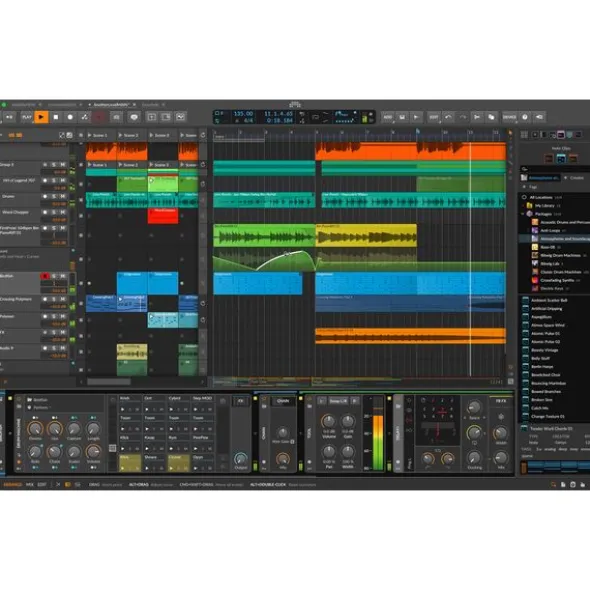
Task: Click the DEVICE button in the top toolbar
Action: coord(509,117)
